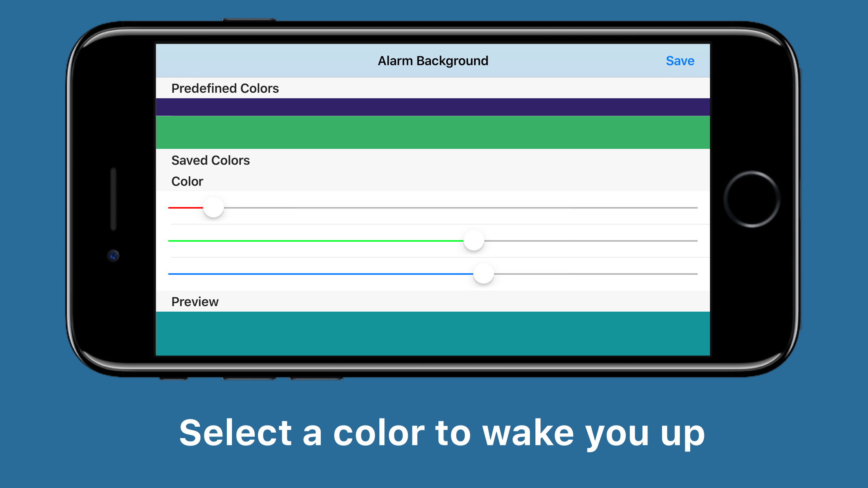The image size is (868, 488).
Task: Click the blue slider handle
Action: 483,274
